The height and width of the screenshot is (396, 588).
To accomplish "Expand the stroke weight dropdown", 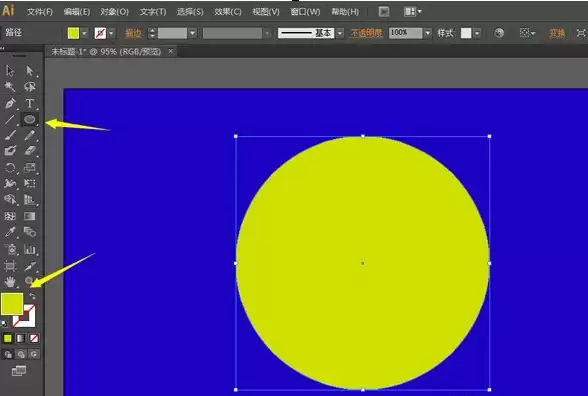I will (192, 33).
